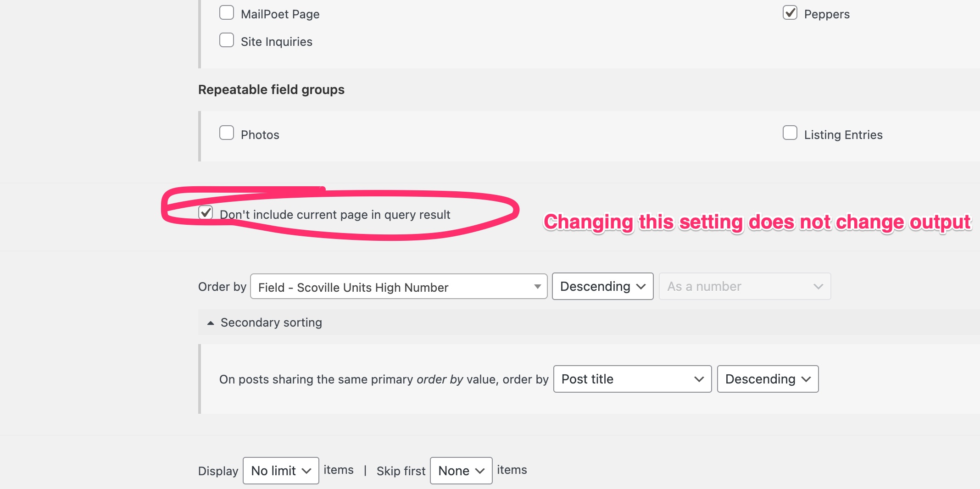The image size is (980, 489).
Task: Click the Peppers label text
Action: click(827, 14)
